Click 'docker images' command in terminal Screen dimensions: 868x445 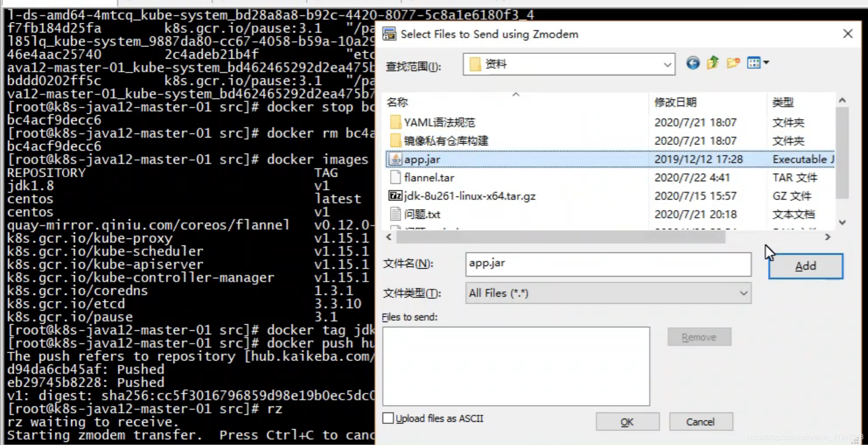[318, 160]
